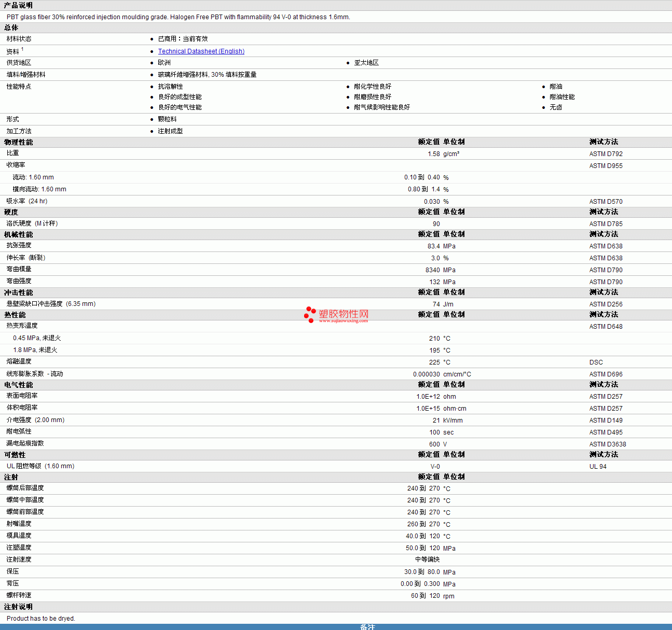Select the ASTM D3638 test method text
The width and height of the screenshot is (672, 630).
(607, 444)
